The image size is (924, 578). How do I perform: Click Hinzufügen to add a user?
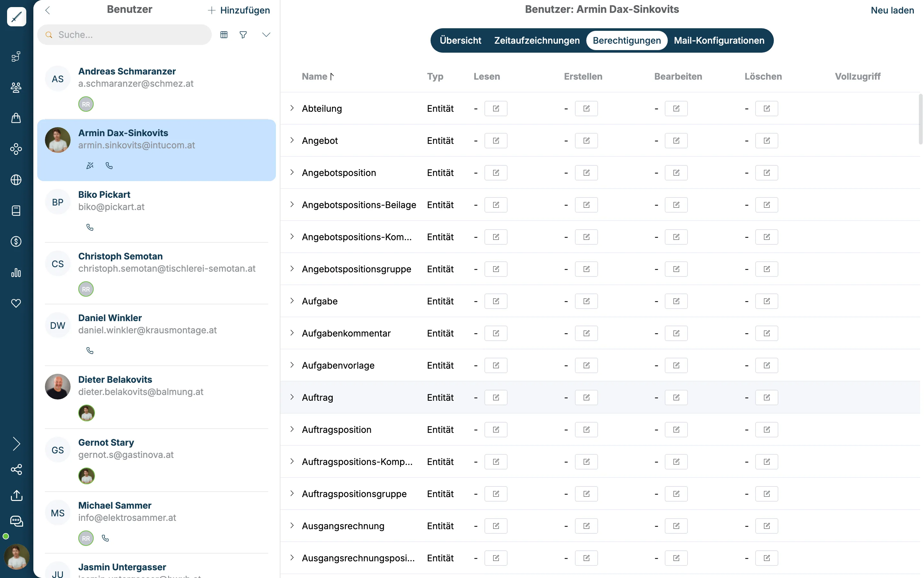239,10
